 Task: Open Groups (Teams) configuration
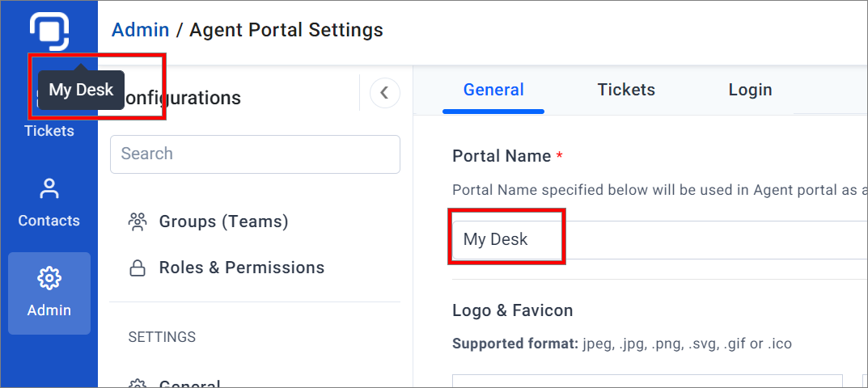(223, 222)
